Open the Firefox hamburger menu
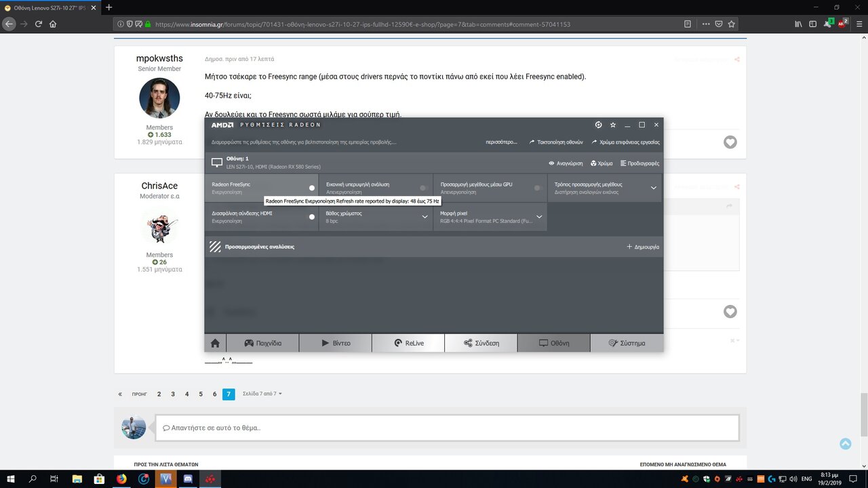 [x=859, y=24]
